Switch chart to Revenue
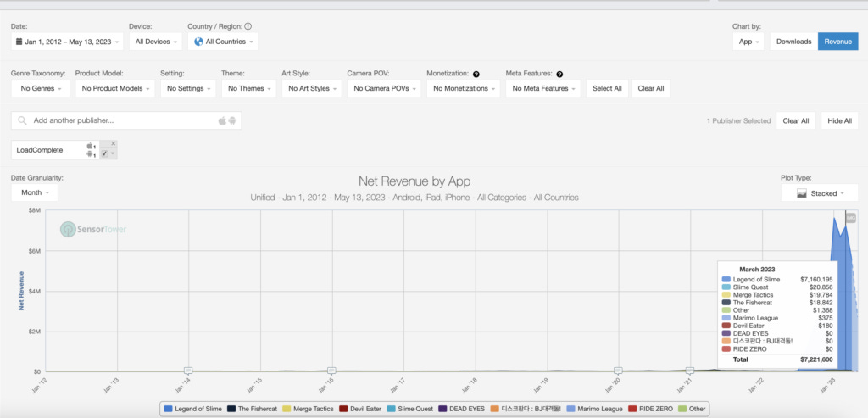 (838, 42)
